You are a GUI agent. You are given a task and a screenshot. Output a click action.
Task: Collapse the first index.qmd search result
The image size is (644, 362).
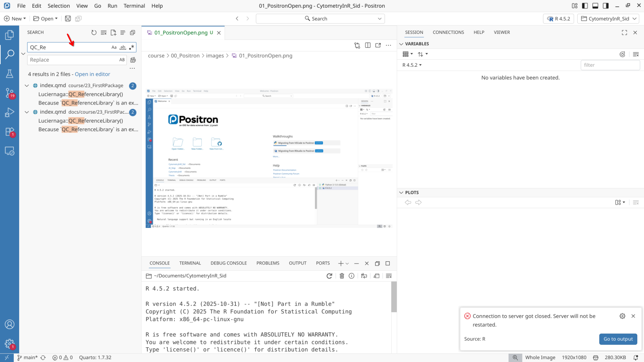click(27, 85)
